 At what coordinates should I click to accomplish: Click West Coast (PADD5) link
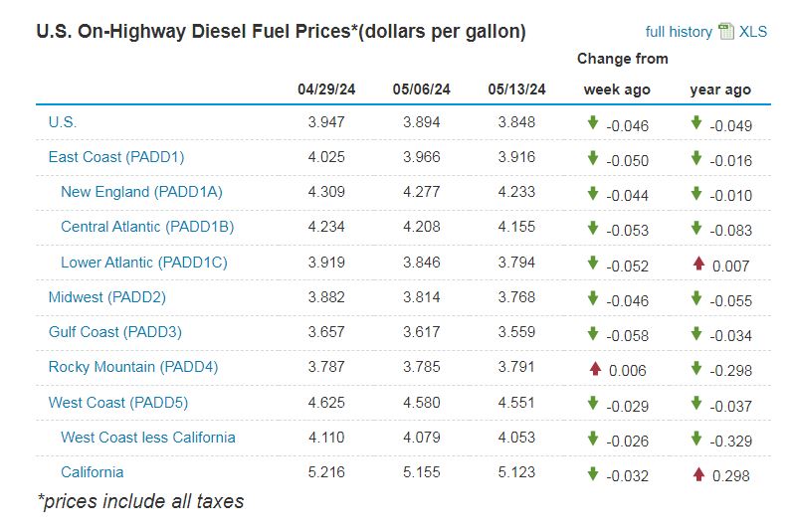point(117,403)
